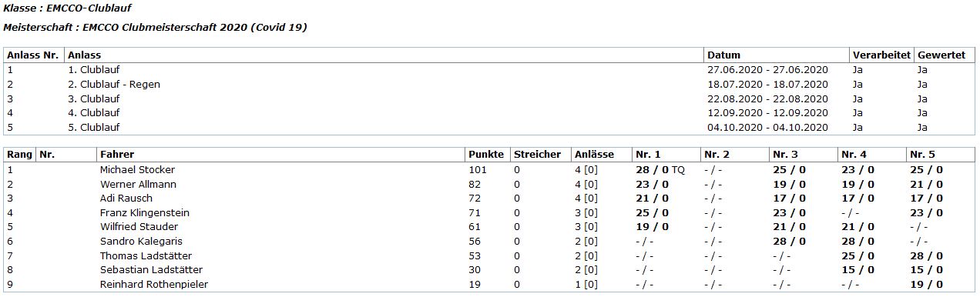Click the 2. Clublauf - Regen entry

114,85
